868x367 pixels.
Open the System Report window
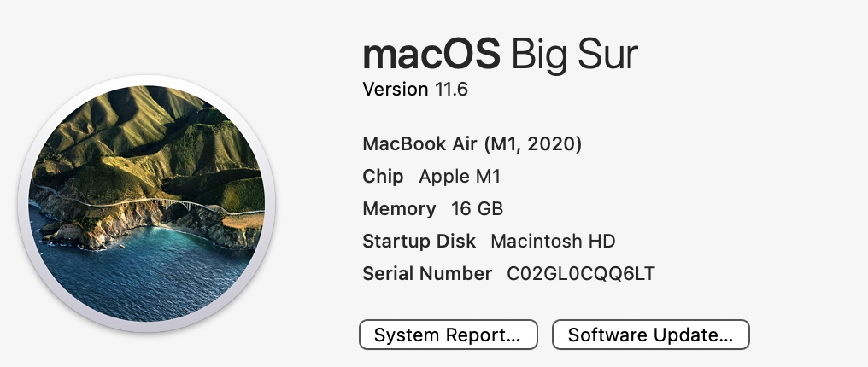tap(448, 335)
